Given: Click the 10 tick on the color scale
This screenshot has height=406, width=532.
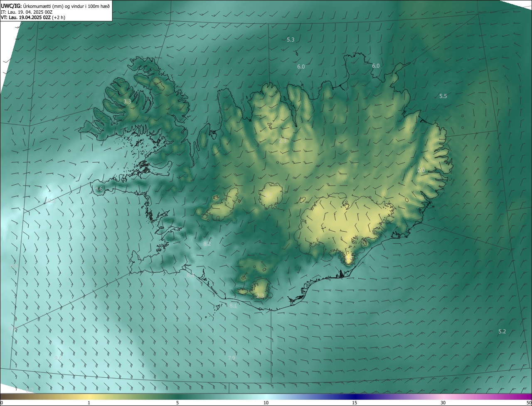Looking at the screenshot, I should pos(266,403).
